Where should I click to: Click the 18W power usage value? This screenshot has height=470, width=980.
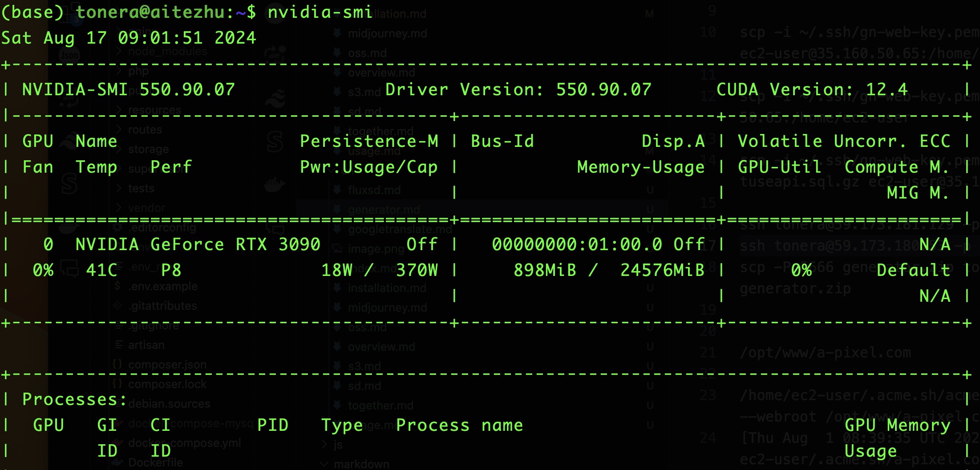pyautogui.click(x=337, y=270)
